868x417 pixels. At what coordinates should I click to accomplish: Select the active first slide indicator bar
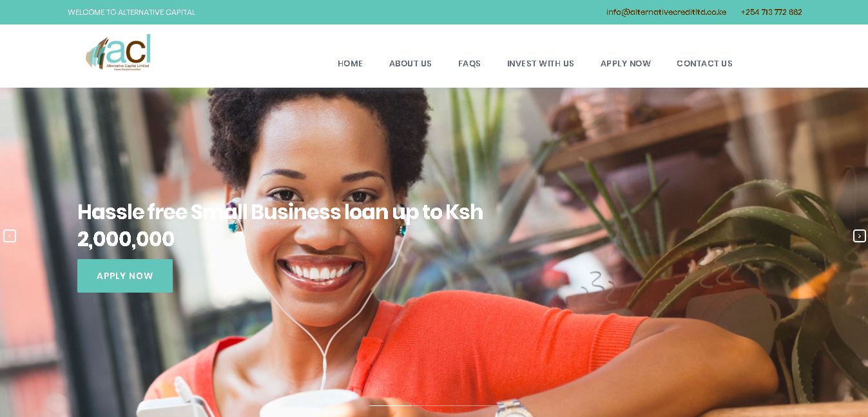click(390, 405)
